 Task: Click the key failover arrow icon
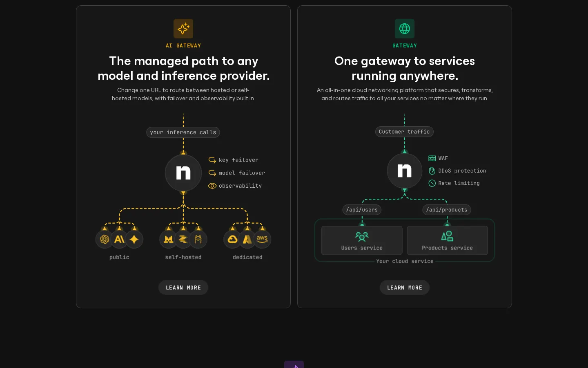point(212,160)
